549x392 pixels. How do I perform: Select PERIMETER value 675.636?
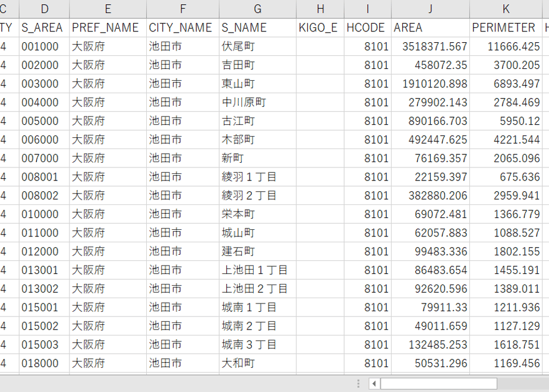(x=506, y=177)
